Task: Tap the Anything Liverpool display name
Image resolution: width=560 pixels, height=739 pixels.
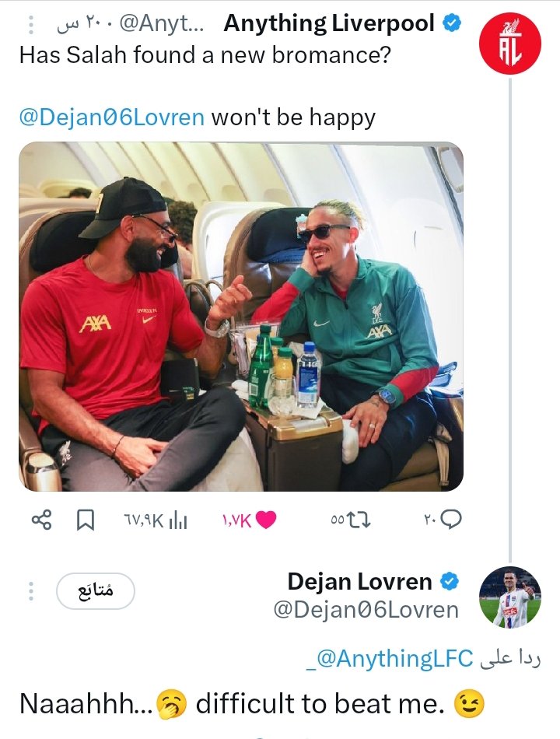Action: 329,24
